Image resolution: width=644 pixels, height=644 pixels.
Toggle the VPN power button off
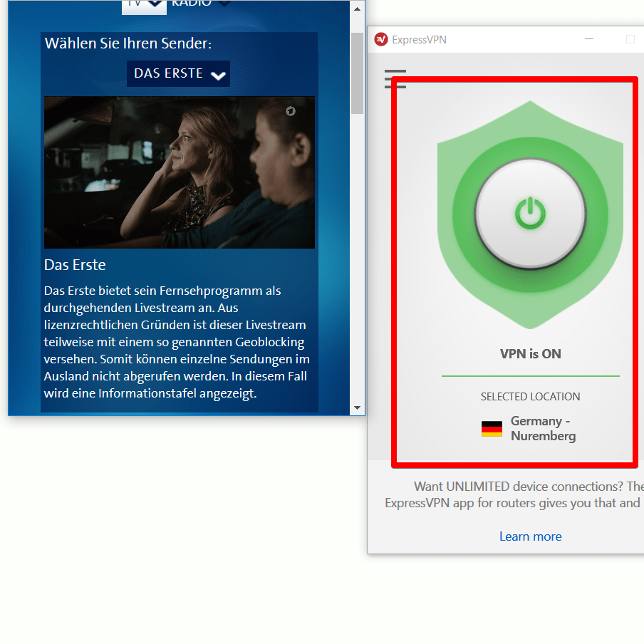point(530,214)
